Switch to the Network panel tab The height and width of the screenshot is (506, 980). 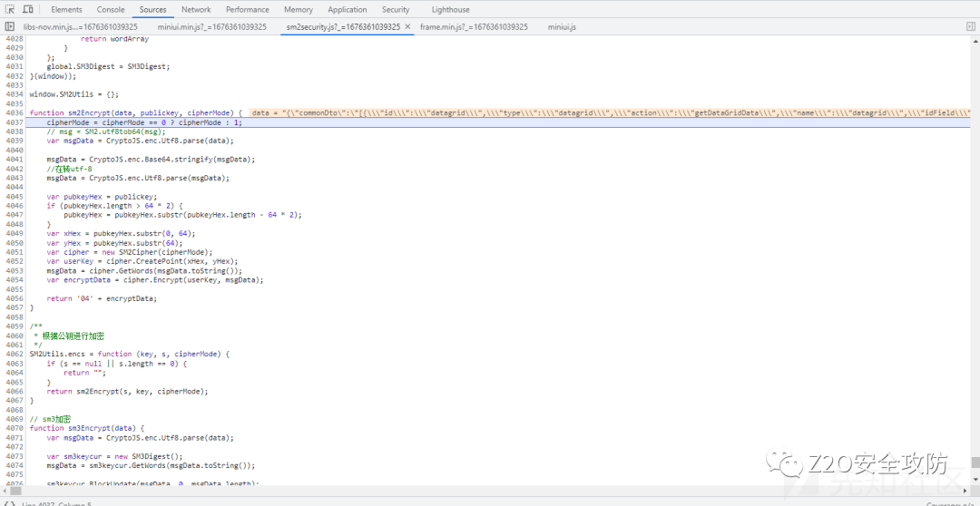click(196, 9)
